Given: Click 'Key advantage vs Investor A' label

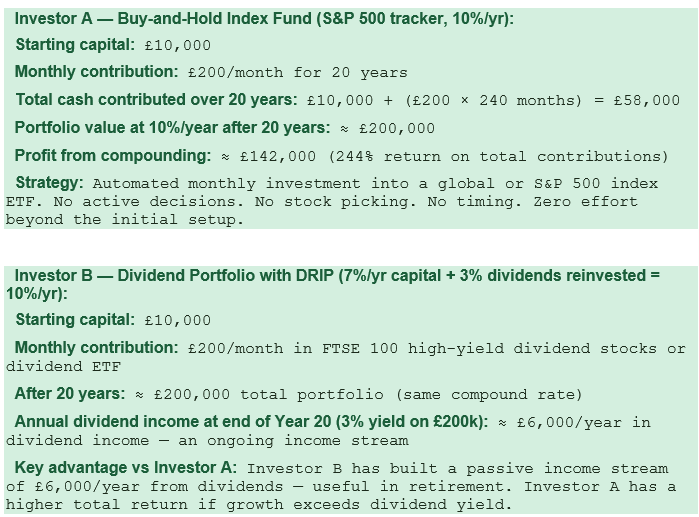Looking at the screenshot, I should click(x=126, y=468).
